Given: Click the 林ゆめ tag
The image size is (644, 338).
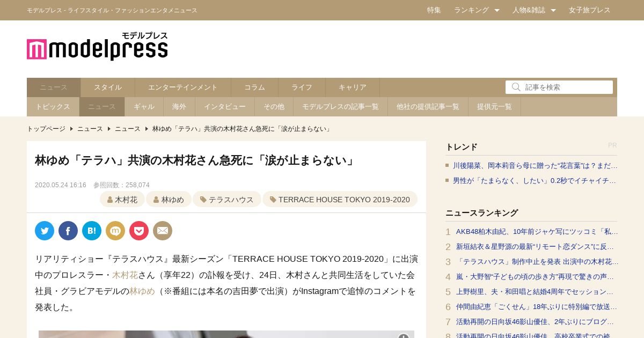Looking at the screenshot, I should (x=169, y=200).
